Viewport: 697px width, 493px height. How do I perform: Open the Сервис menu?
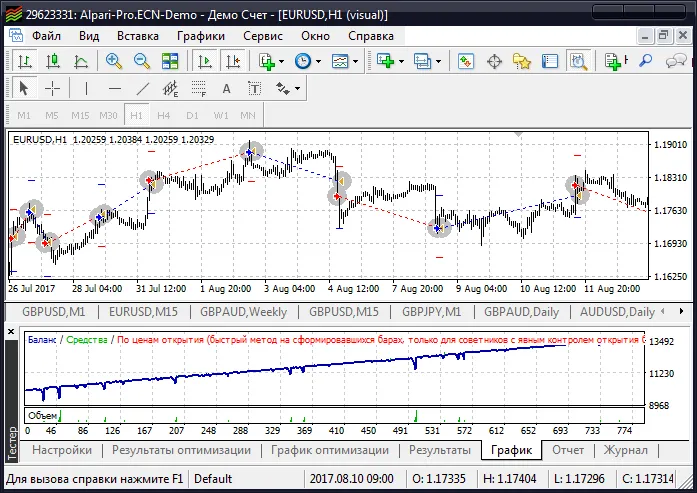pyautogui.click(x=262, y=35)
